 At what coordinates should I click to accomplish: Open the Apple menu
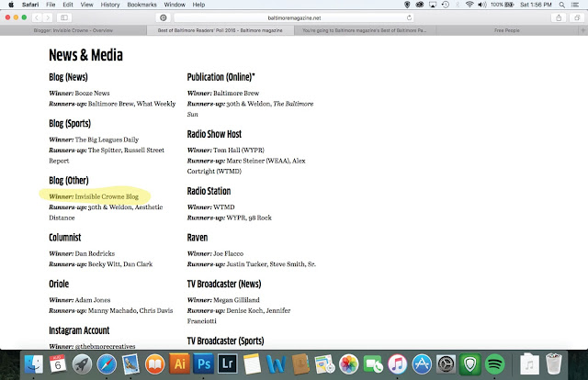coord(11,5)
